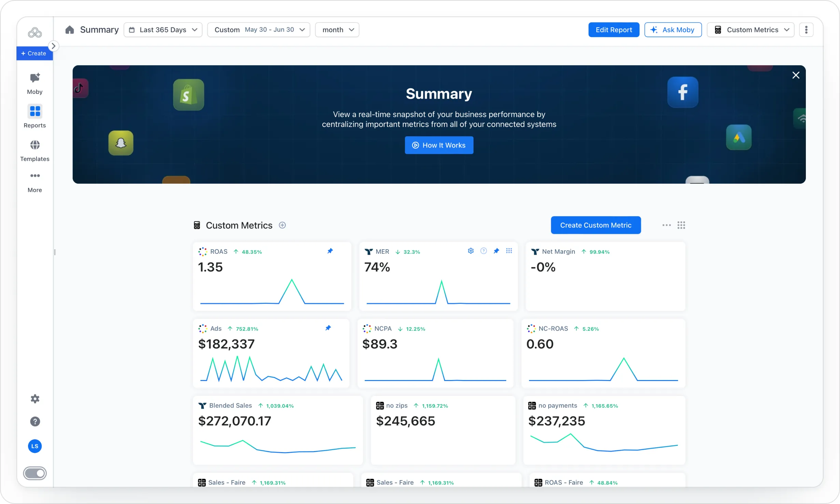Screen dimensions: 840x504
Task: Unpin the ROAS metric tile
Action: coord(330,251)
